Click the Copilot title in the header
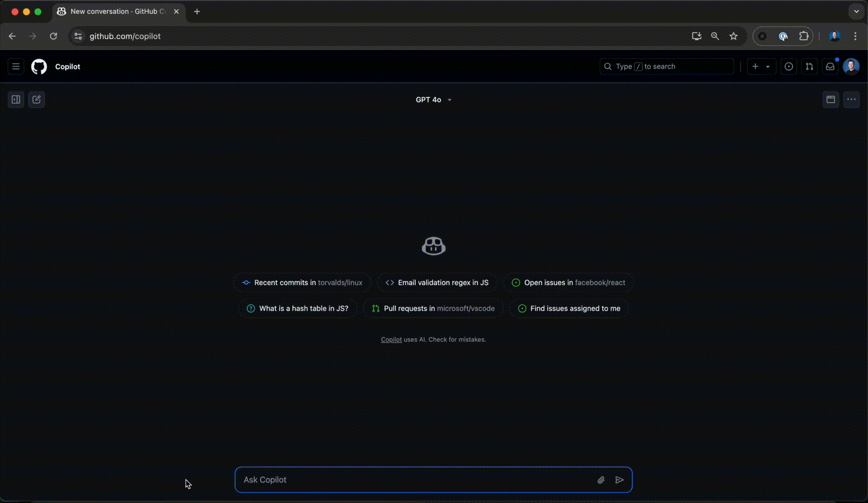Viewport: 868px width, 503px height. [x=68, y=67]
